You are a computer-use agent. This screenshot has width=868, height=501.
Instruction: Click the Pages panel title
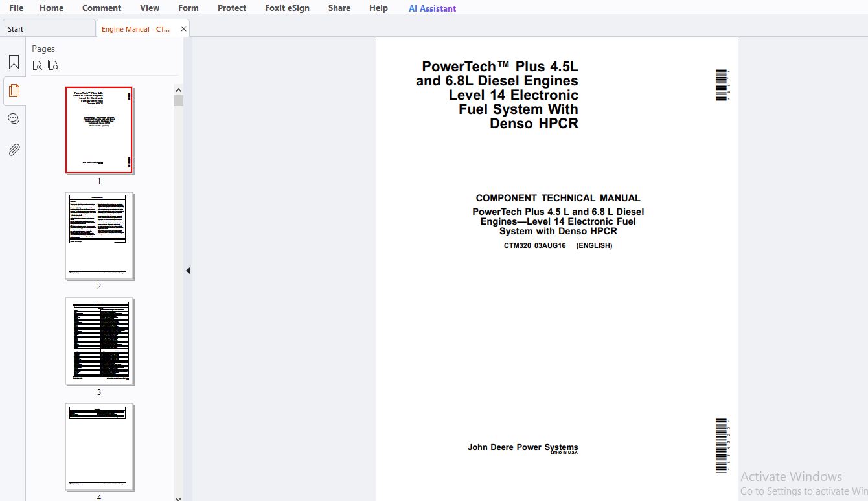click(43, 49)
